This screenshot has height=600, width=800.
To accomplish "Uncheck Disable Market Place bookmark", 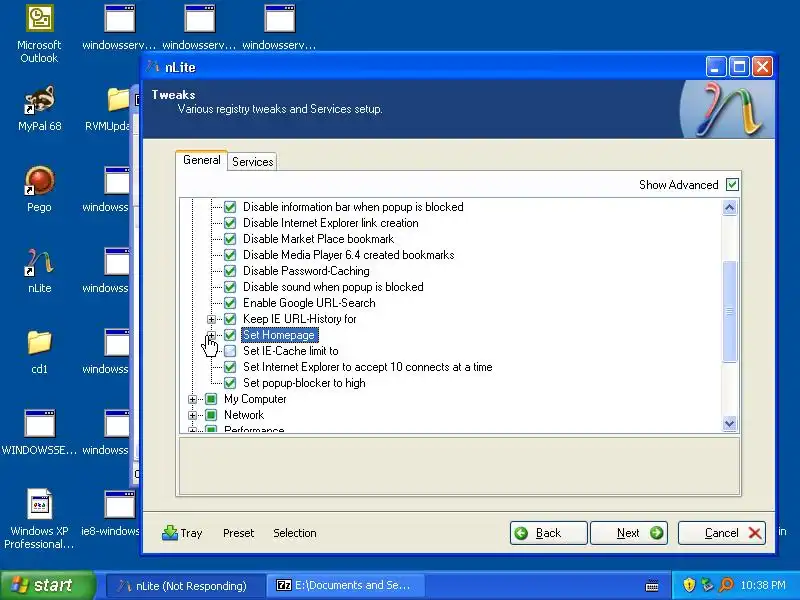I will pyautogui.click(x=230, y=239).
